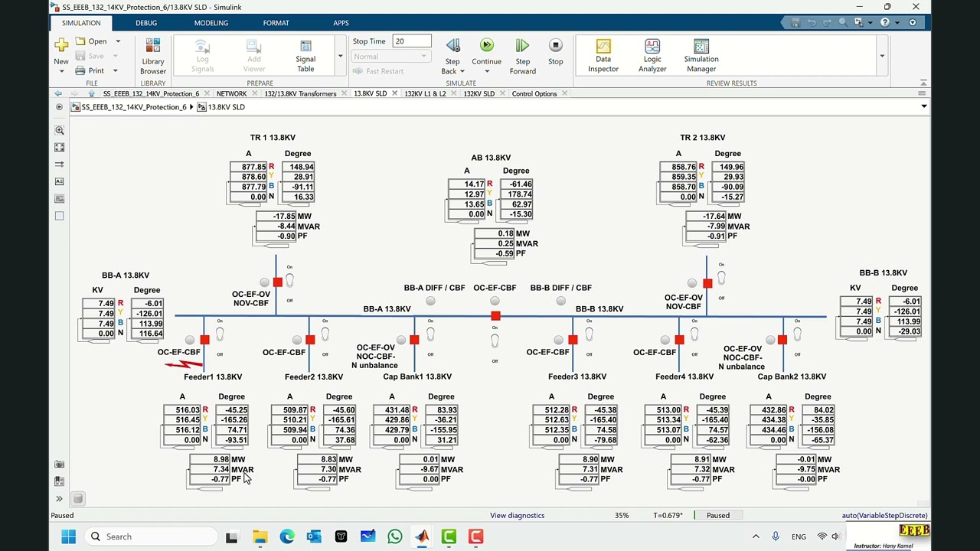Viewport: 980px width, 551px height.
Task: Expand the palette chevron at bottom-left
Action: pos(59,499)
